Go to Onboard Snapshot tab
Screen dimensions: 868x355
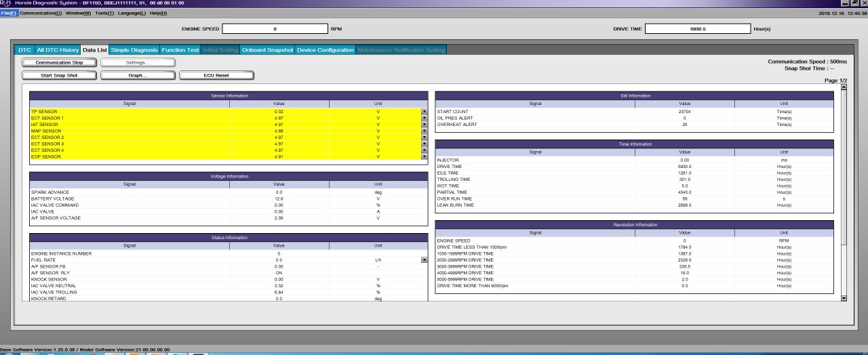[x=267, y=50]
